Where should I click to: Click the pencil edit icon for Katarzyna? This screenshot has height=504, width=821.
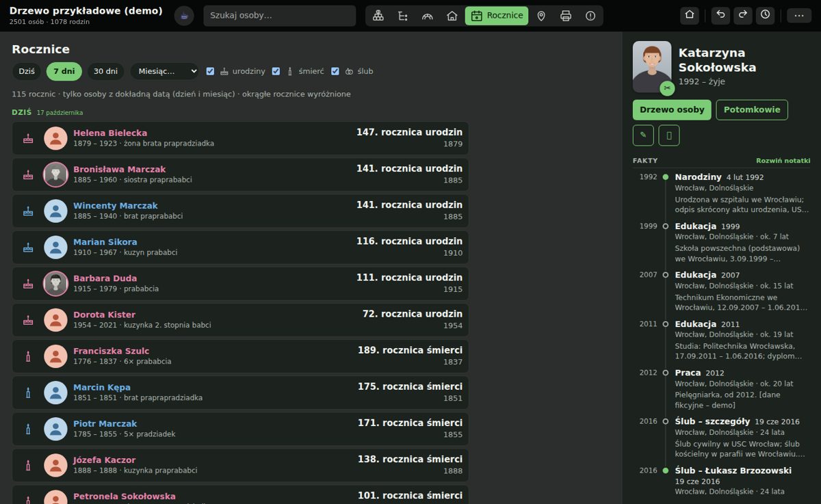point(643,135)
